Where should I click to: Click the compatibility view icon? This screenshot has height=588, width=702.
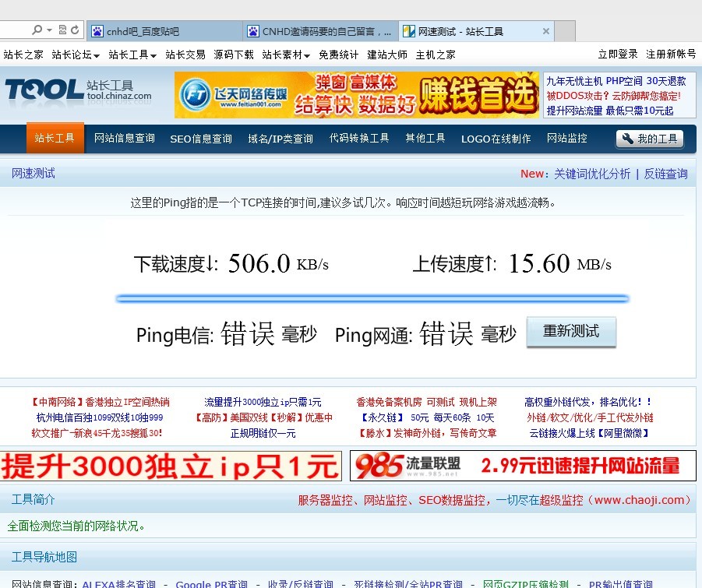(x=62, y=30)
